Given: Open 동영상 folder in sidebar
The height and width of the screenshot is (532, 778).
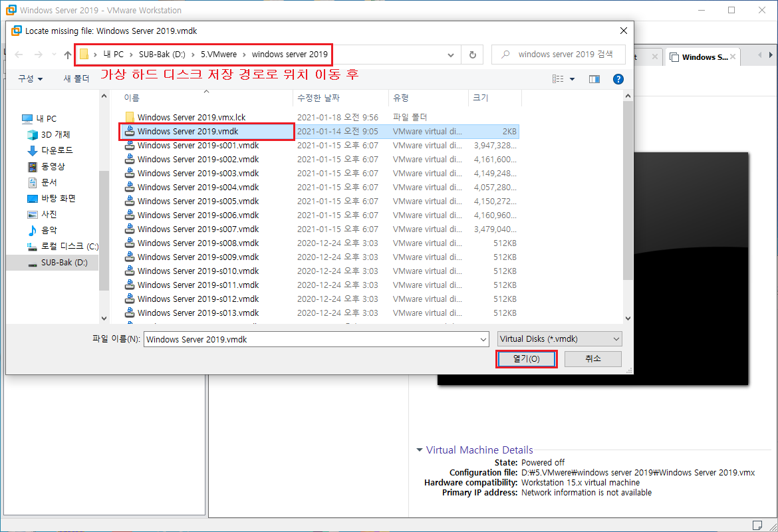Looking at the screenshot, I should pyautogui.click(x=46, y=166).
